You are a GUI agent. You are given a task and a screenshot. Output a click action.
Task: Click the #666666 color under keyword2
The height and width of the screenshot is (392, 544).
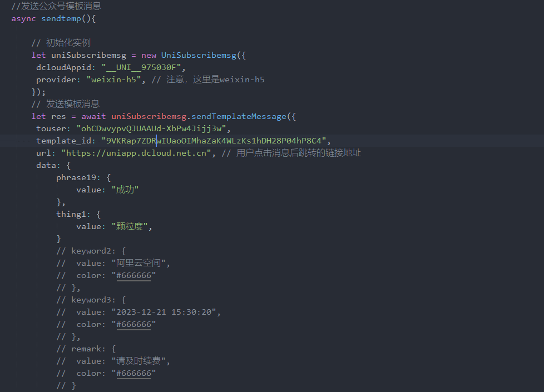133,275
